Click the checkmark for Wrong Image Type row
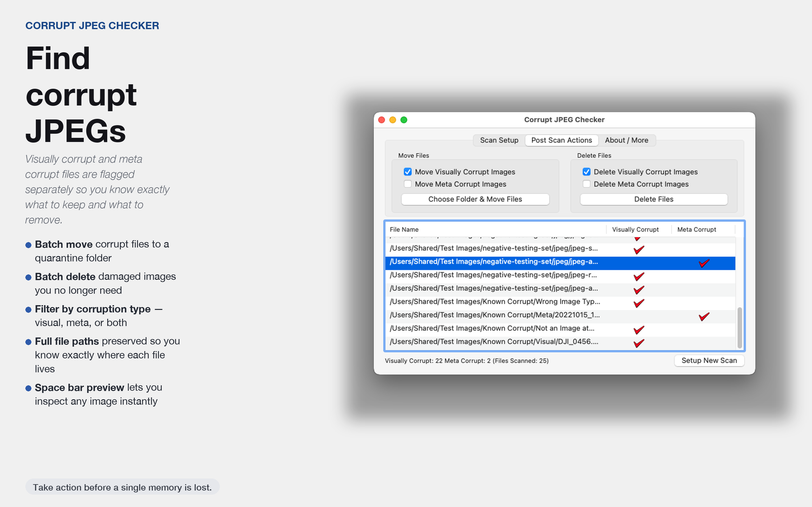The width and height of the screenshot is (812, 507). [638, 303]
